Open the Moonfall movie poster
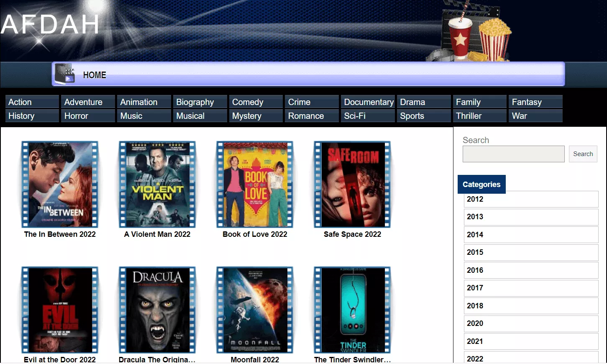The width and height of the screenshot is (607, 364). 255,310
